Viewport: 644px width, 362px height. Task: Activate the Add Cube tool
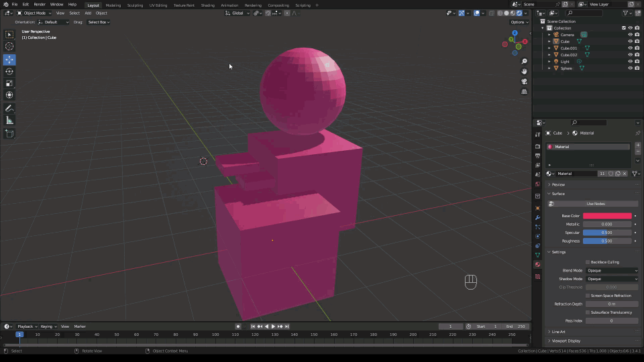tap(9, 133)
